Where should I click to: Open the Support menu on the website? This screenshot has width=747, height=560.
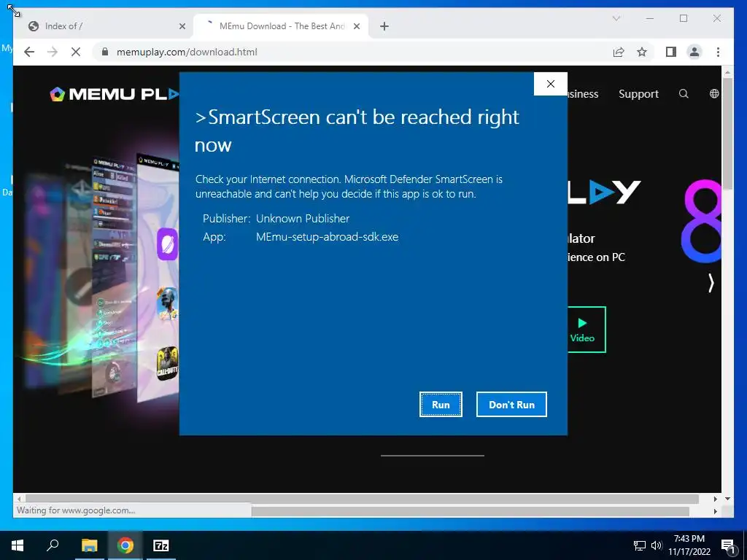pos(638,94)
